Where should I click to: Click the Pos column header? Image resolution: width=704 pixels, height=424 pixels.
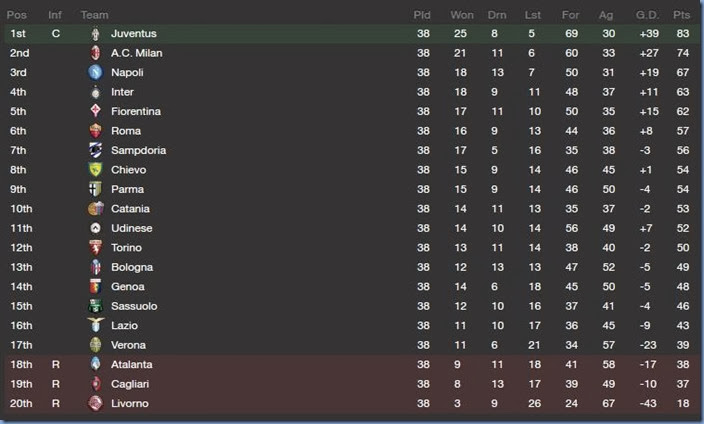18,15
